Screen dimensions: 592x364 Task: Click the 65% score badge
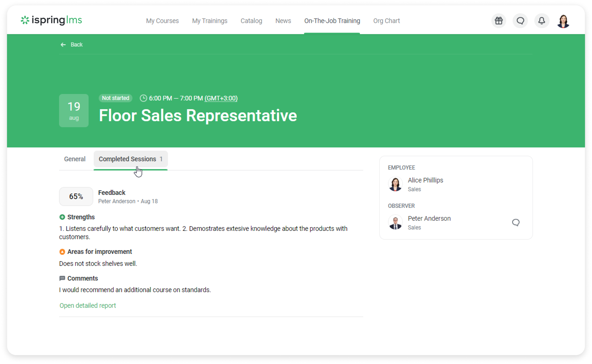(x=76, y=196)
